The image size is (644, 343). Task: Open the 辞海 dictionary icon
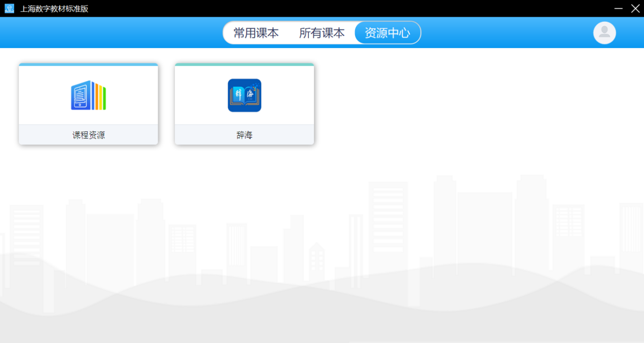244,95
